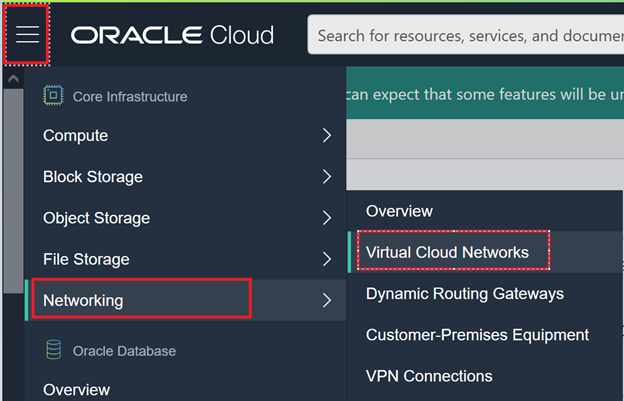624x401 pixels.
Task: Click the hamburger navigation menu icon
Action: 27,35
